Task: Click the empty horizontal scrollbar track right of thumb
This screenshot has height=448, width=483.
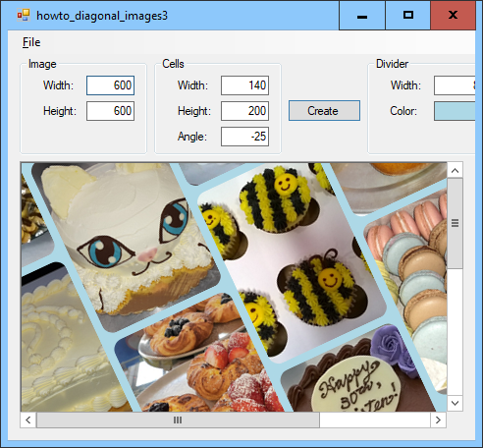Action: click(375, 420)
